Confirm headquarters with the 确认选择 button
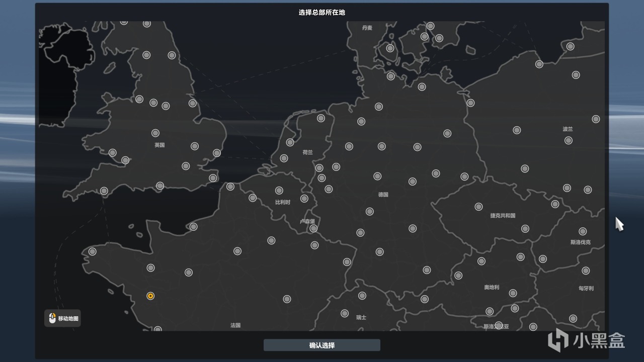This screenshot has height=362, width=644. pyautogui.click(x=322, y=345)
